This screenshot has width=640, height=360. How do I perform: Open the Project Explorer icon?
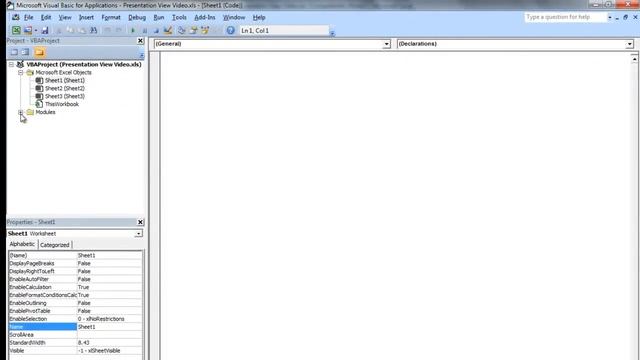[x=182, y=31]
